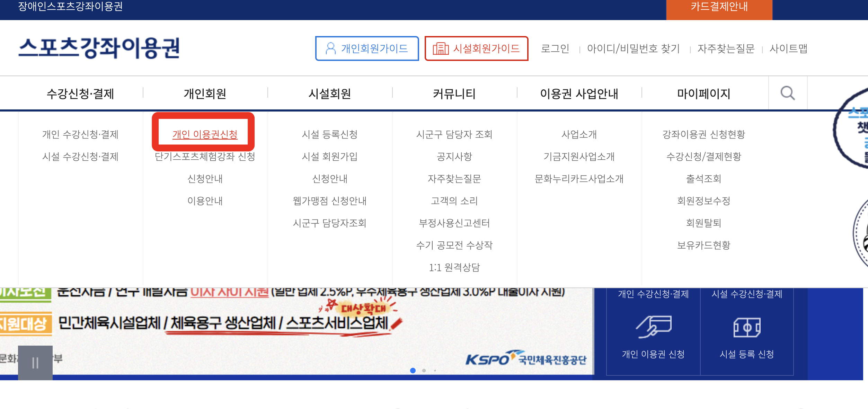Select the second carousel indicator dot
The height and width of the screenshot is (409, 868).
[424, 371]
